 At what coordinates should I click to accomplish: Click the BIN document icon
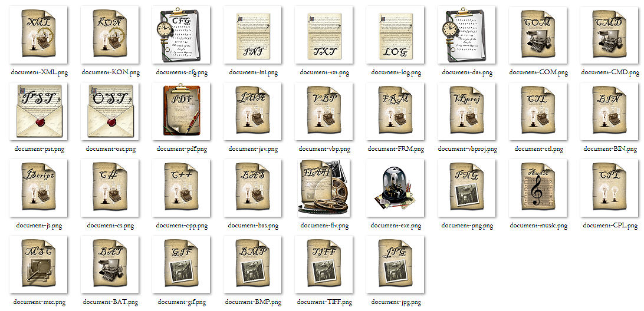(610, 111)
